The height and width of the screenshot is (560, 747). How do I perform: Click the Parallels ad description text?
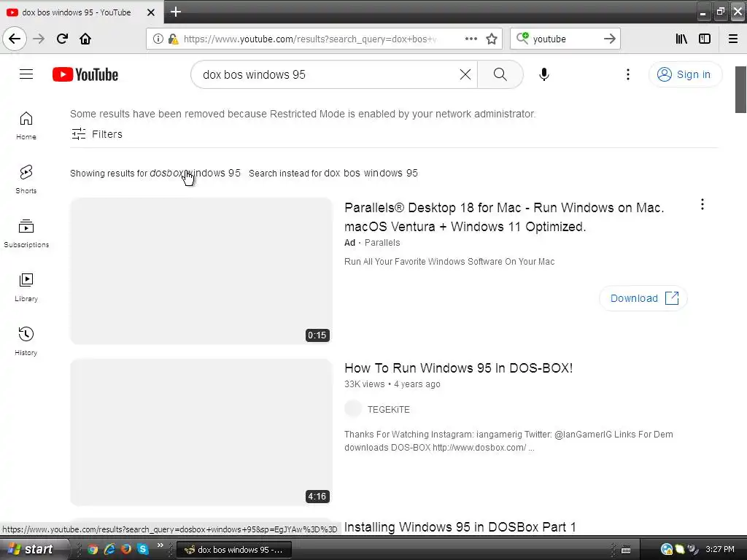tap(449, 262)
